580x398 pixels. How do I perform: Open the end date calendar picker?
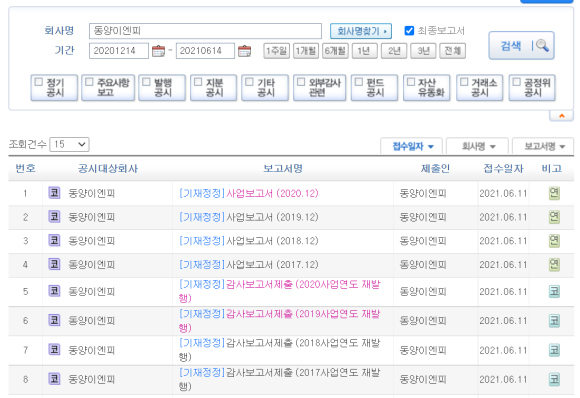[244, 51]
